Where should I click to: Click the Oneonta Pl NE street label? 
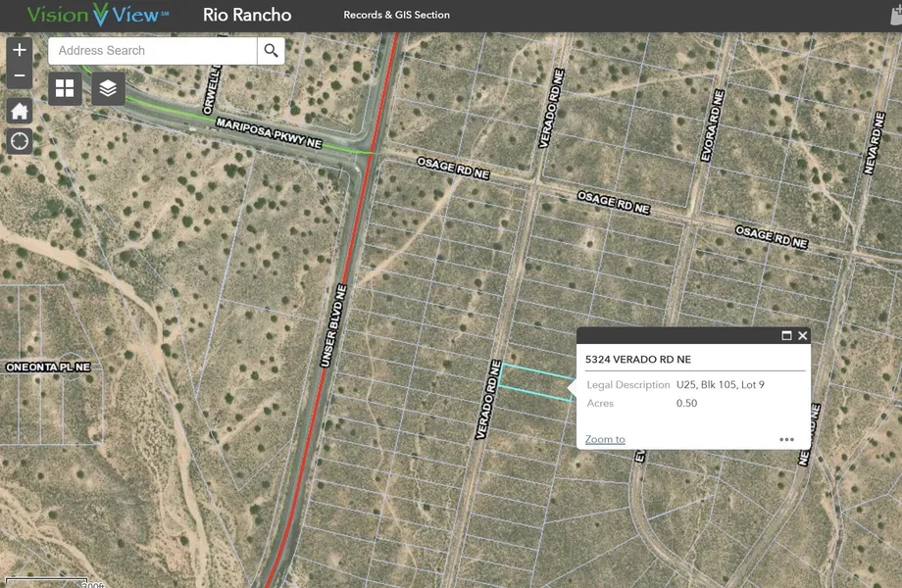pos(47,367)
